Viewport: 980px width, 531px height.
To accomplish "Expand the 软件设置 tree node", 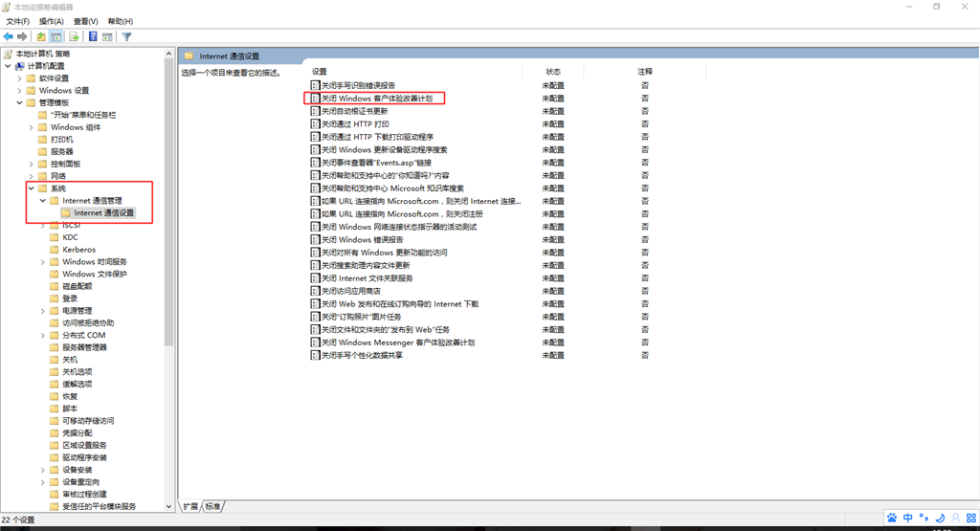I will click(x=19, y=78).
